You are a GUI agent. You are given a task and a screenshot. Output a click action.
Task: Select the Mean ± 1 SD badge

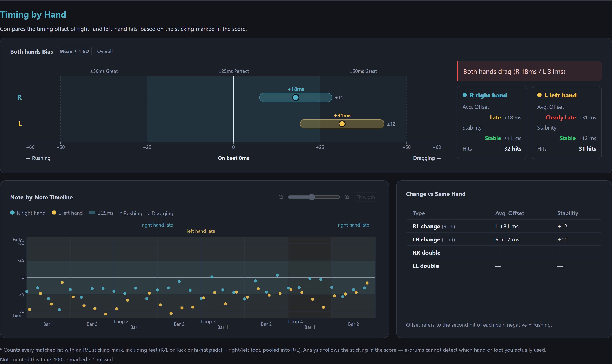[x=74, y=51]
